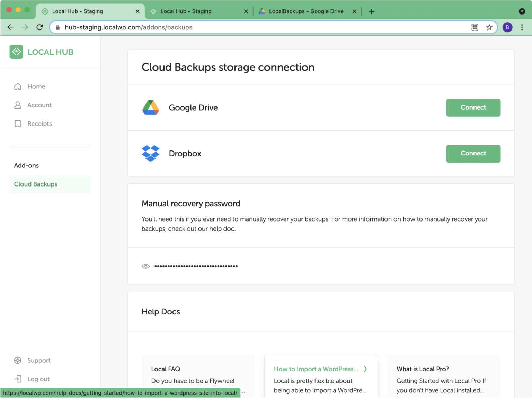Open Chrome's three-dot menu
The width and height of the screenshot is (532, 398).
tap(522, 27)
